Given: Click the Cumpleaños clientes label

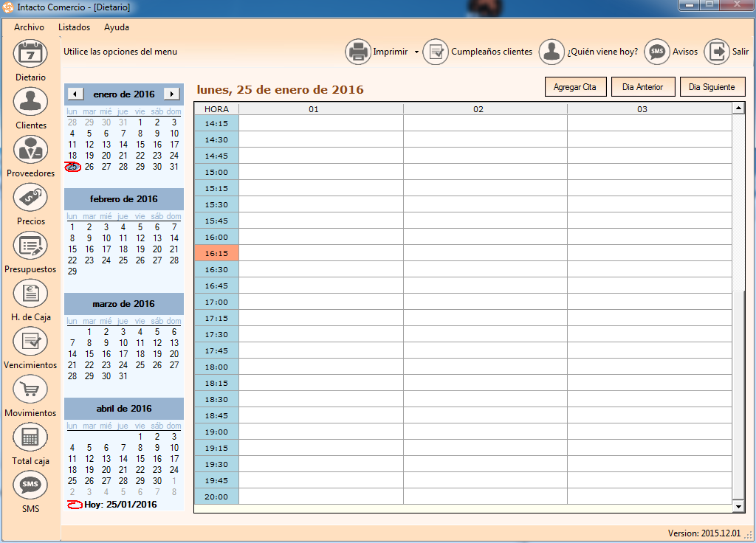Looking at the screenshot, I should [492, 52].
